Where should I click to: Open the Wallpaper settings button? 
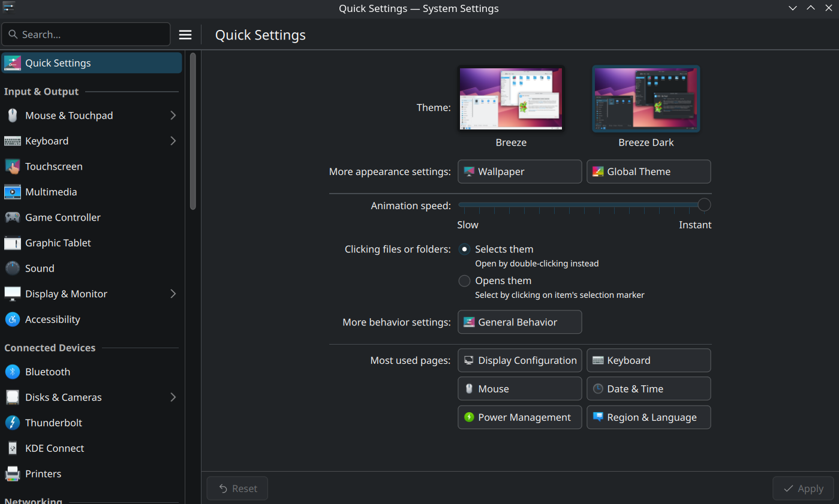(x=519, y=171)
